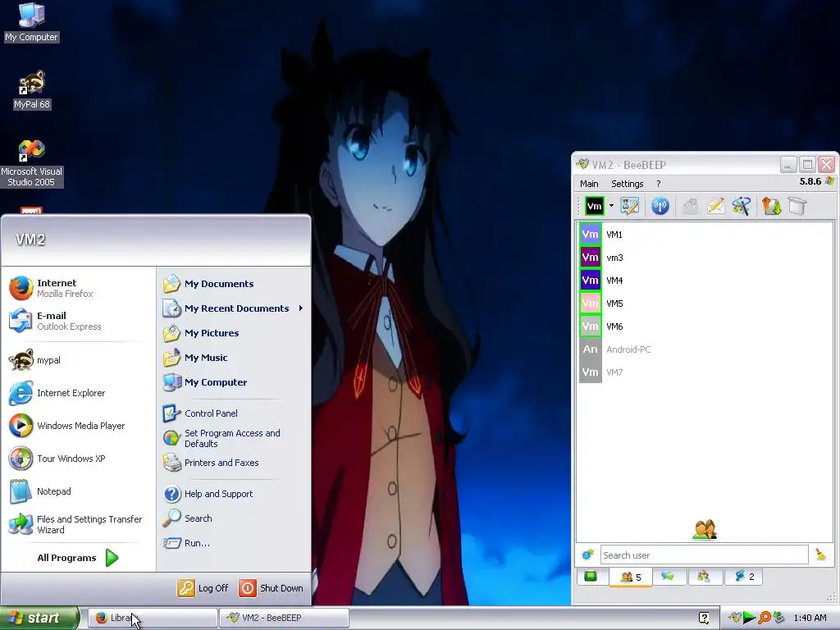Select user VM4 in BeeBEEP list
The height and width of the screenshot is (630, 840).
coord(705,281)
